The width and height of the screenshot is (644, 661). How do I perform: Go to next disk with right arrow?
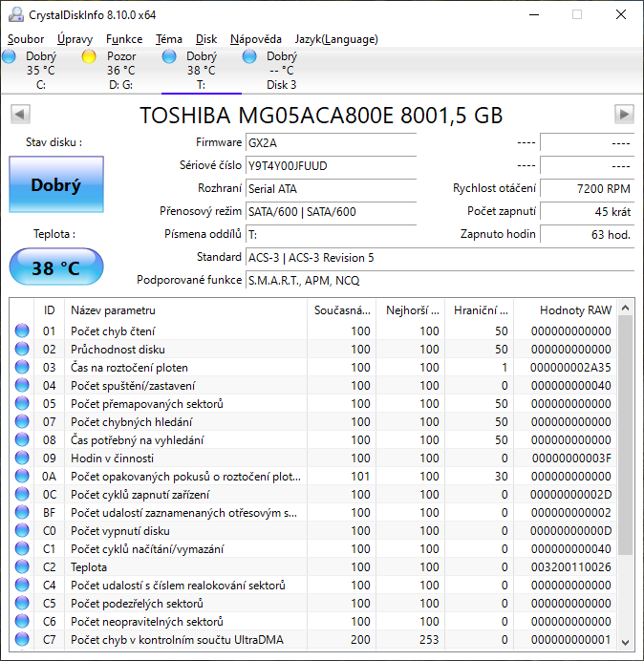coord(624,115)
